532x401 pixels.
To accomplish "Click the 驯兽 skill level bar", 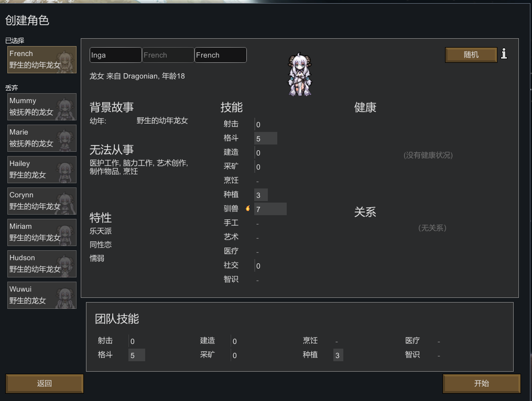I will (x=270, y=209).
